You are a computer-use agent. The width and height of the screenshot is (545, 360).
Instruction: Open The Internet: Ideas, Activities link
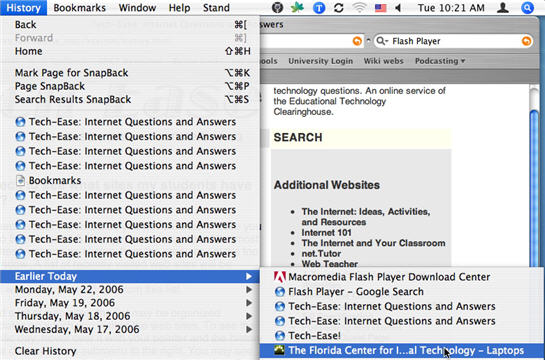(x=366, y=217)
